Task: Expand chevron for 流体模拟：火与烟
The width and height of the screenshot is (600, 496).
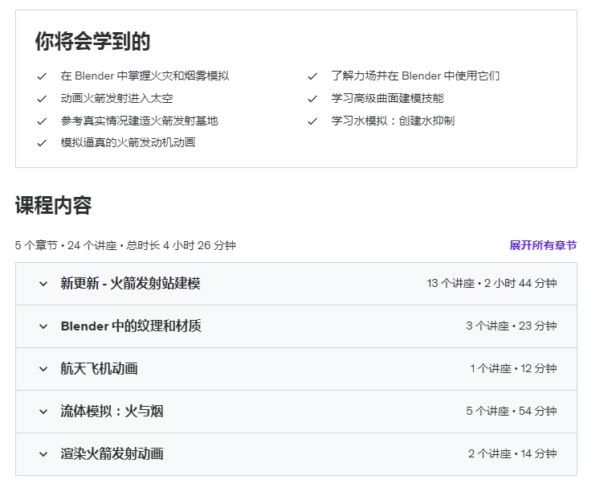Action: pyautogui.click(x=43, y=411)
